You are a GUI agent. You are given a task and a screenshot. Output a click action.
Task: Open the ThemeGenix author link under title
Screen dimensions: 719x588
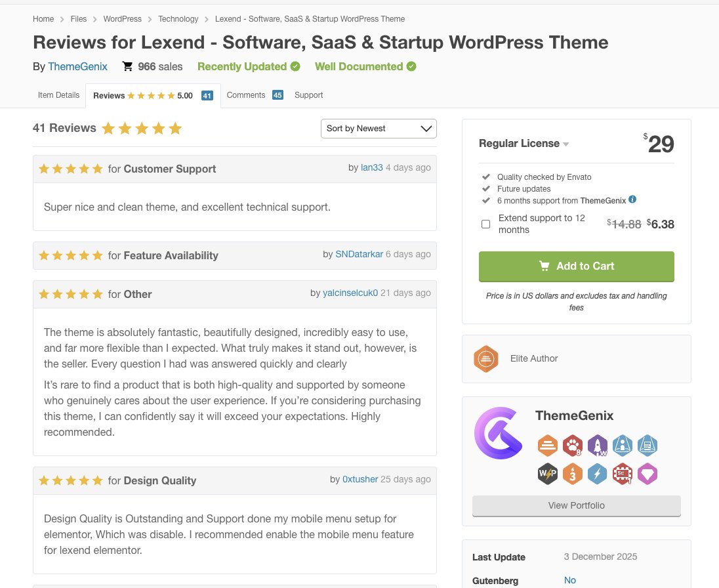[x=78, y=66]
